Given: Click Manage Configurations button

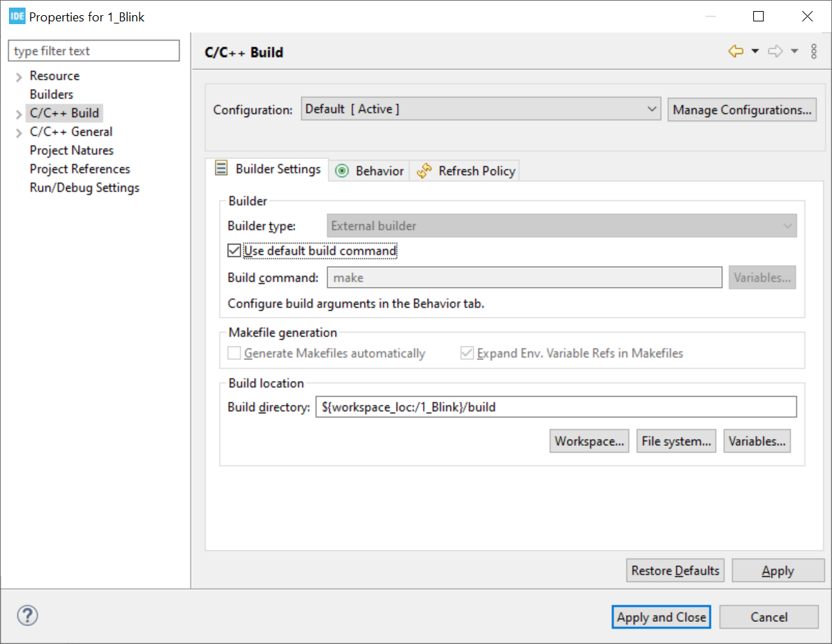Looking at the screenshot, I should tap(742, 110).
